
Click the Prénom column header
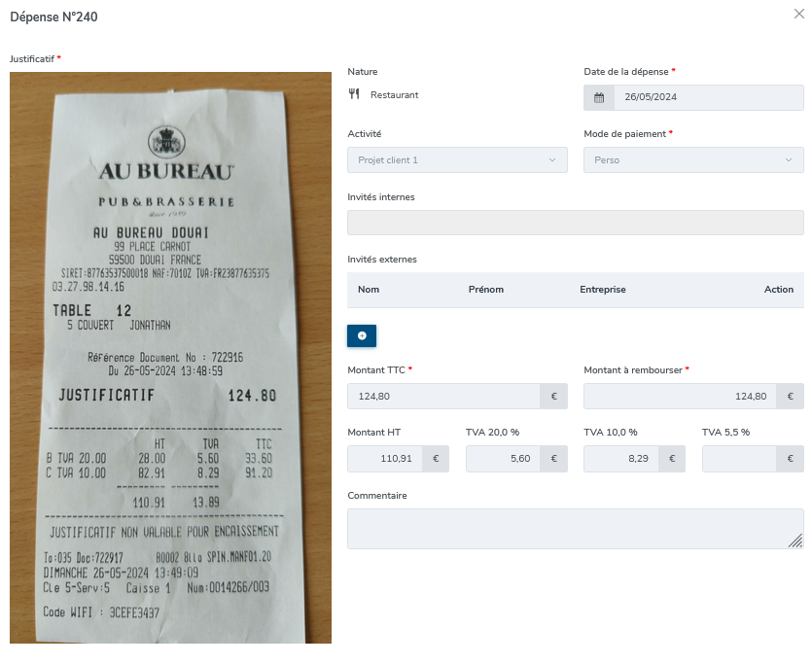tap(486, 290)
